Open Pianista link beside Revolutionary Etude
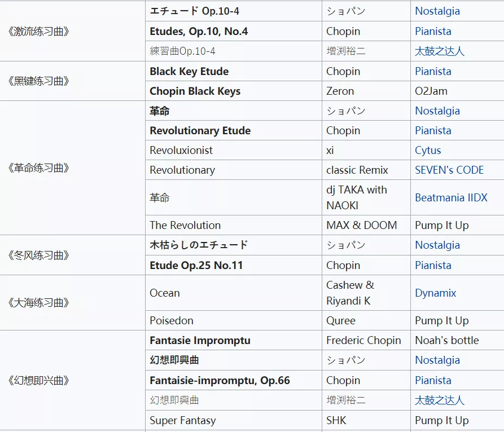The image size is (504, 432). click(x=433, y=131)
